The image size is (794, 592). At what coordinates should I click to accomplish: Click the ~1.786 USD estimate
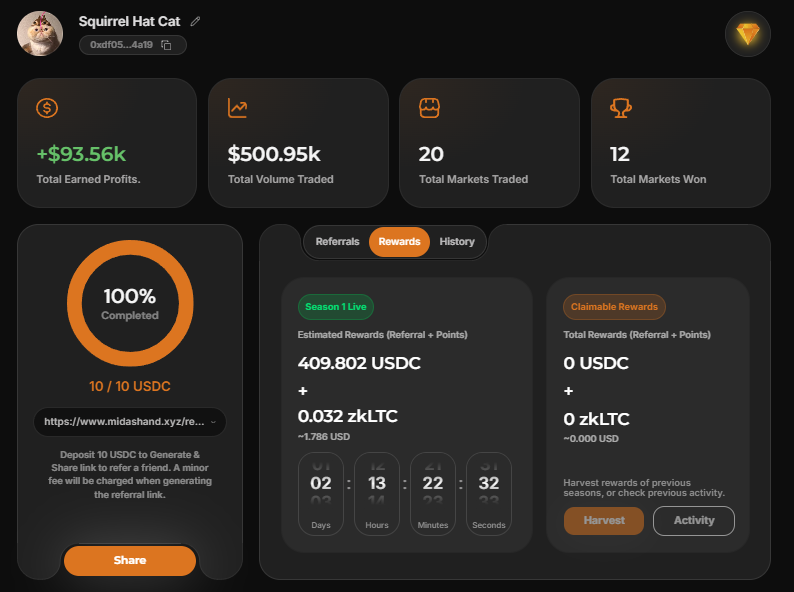click(x=324, y=437)
